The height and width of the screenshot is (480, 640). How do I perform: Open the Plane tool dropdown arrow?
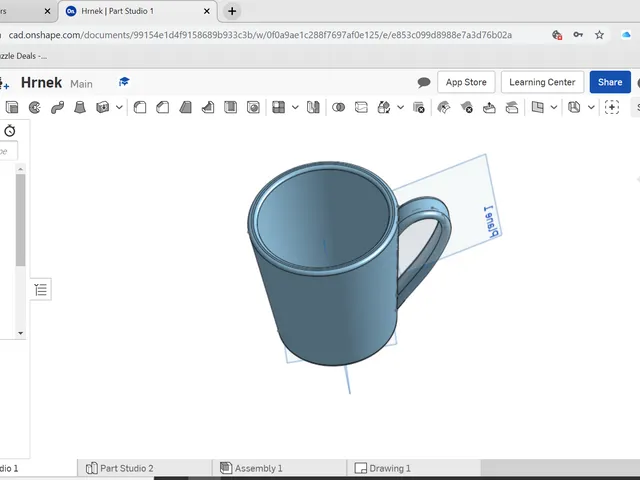pyautogui.click(x=554, y=107)
